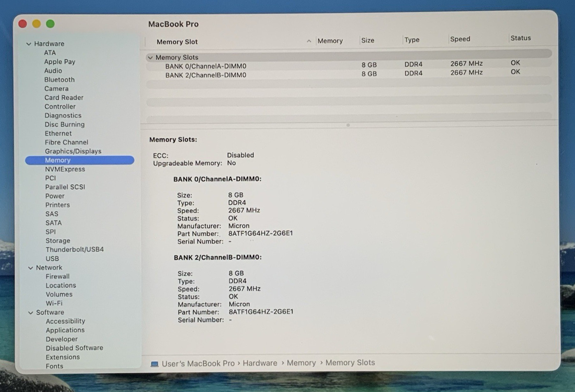This screenshot has width=575, height=392.
Task: Open Storage in the sidebar
Action: coord(58,241)
